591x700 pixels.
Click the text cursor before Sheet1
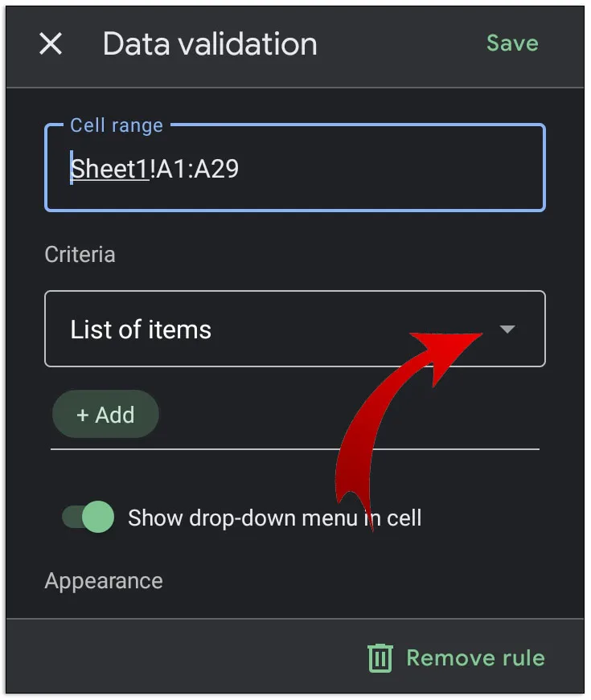click(x=72, y=168)
